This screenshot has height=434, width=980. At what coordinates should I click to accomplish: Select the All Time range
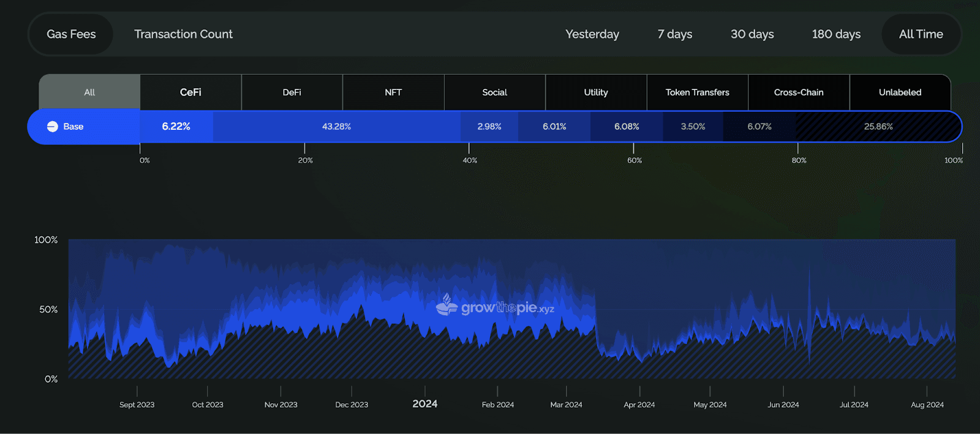(921, 34)
